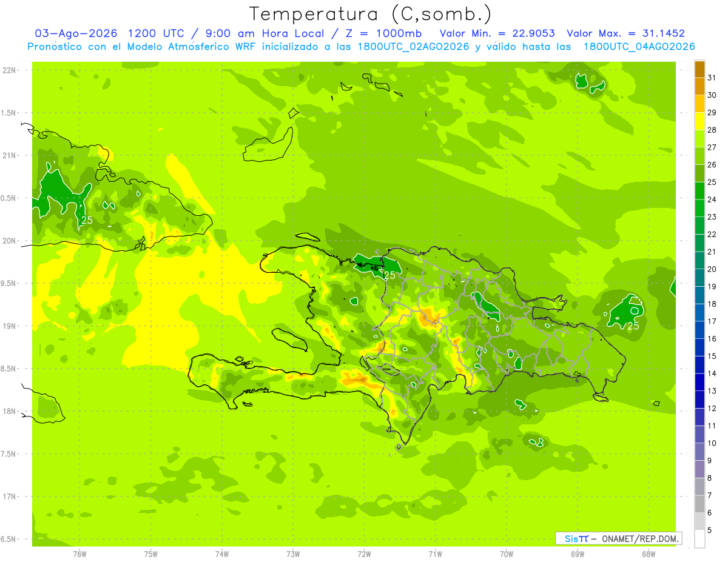
Task: Click the '25' value on color scale legend
Action: coord(712,182)
